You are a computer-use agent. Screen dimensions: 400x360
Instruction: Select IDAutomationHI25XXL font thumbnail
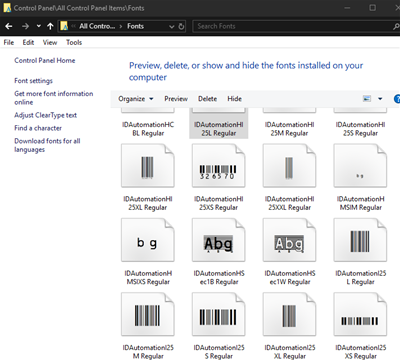289,166
